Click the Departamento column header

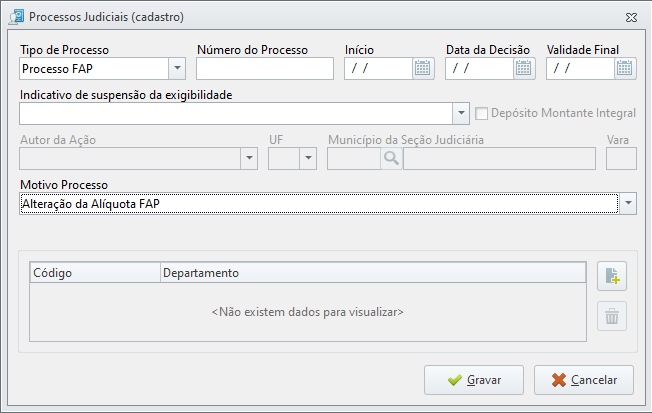pyautogui.click(x=373, y=273)
